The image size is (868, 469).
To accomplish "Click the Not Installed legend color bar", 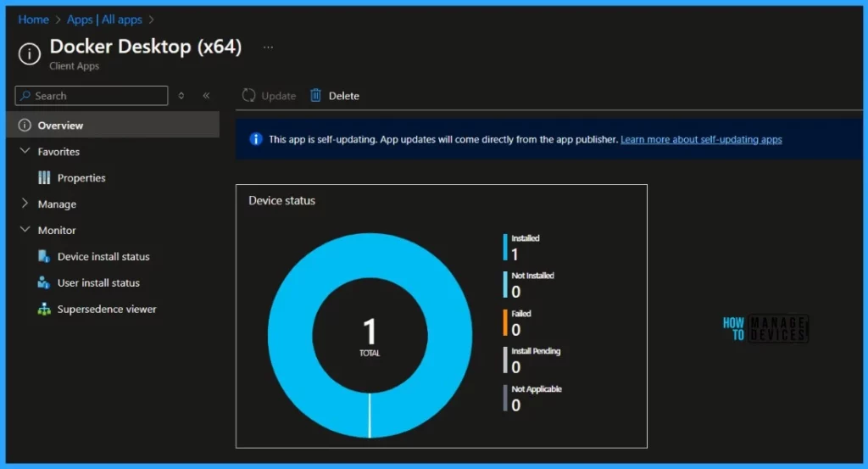I will [x=505, y=285].
